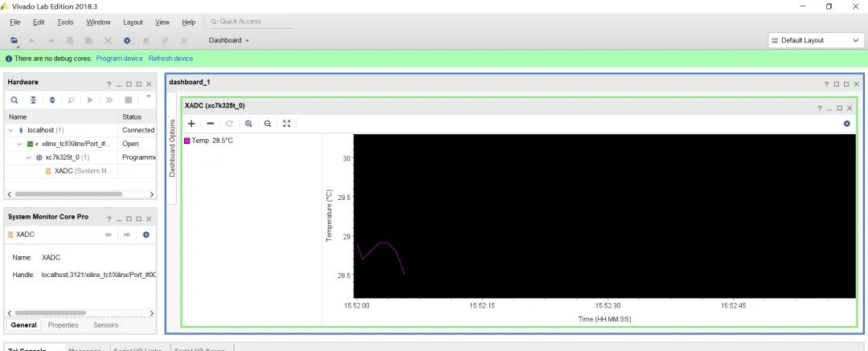Click the Handle value localhost:3121 text
868x351 pixels.
click(99, 275)
